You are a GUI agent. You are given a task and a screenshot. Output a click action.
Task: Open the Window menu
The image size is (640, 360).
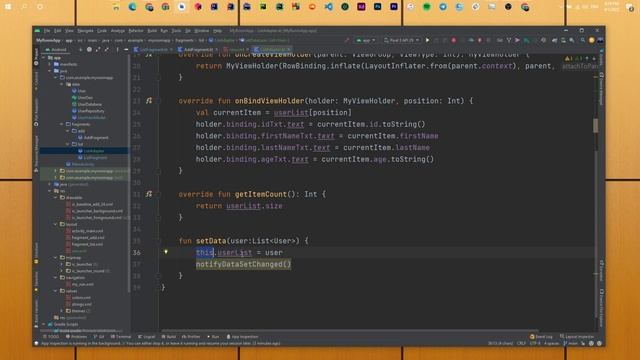click(x=201, y=31)
